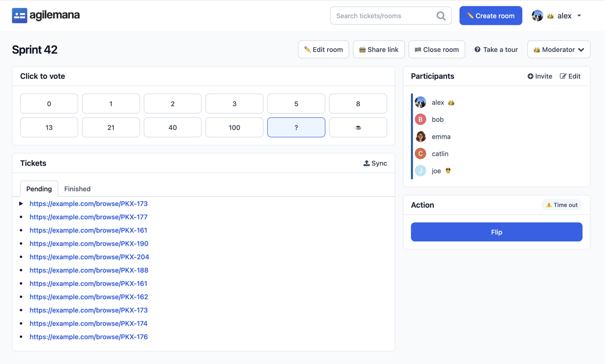The image size is (605, 364).
Task: Open the PKX-174 ticket link
Action: pos(89,324)
